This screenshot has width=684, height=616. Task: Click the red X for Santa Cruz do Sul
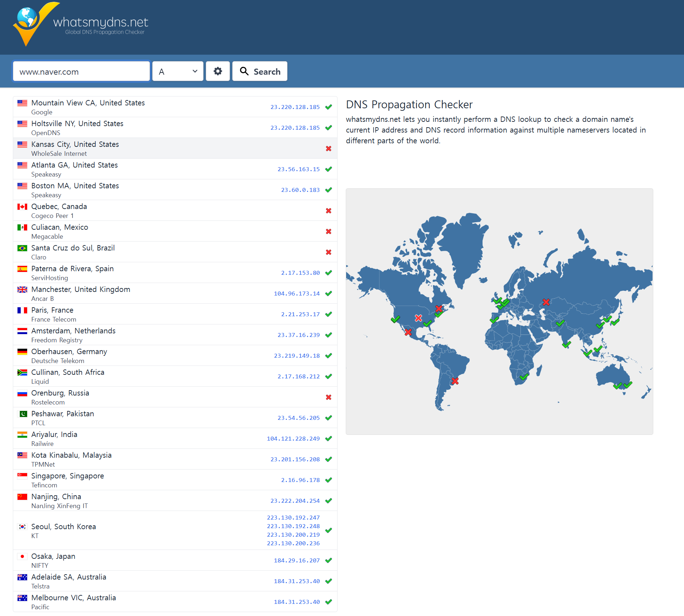[x=329, y=252]
